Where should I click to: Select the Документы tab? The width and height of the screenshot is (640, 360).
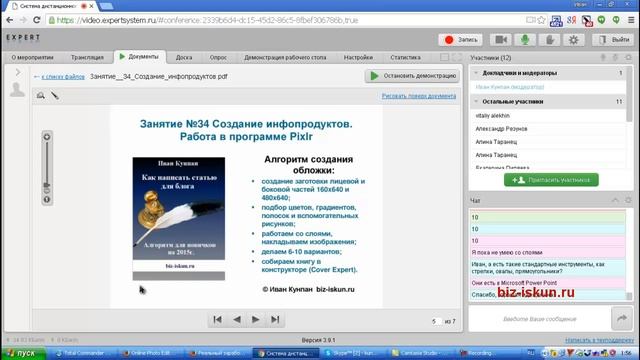(140, 57)
